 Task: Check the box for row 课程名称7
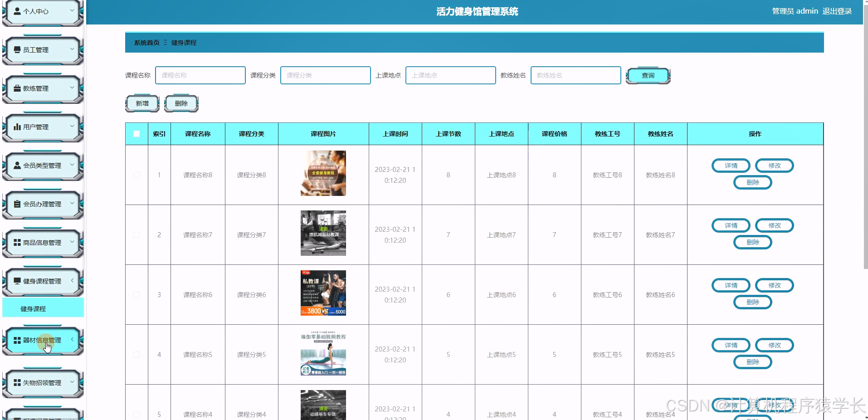137,235
